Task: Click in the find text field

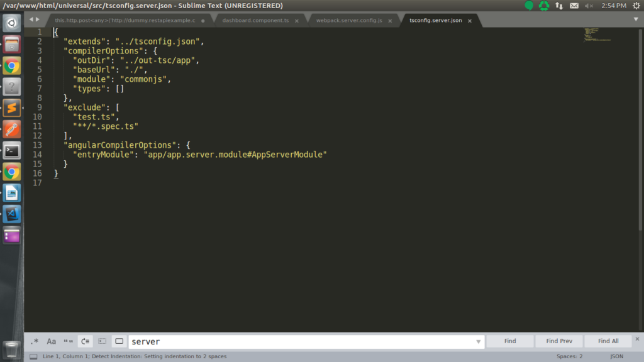Action: [302, 342]
